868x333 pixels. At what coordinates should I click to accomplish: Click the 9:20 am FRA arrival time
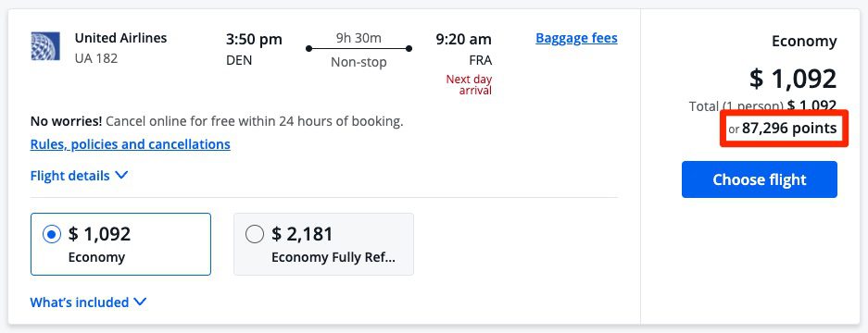pos(464,49)
